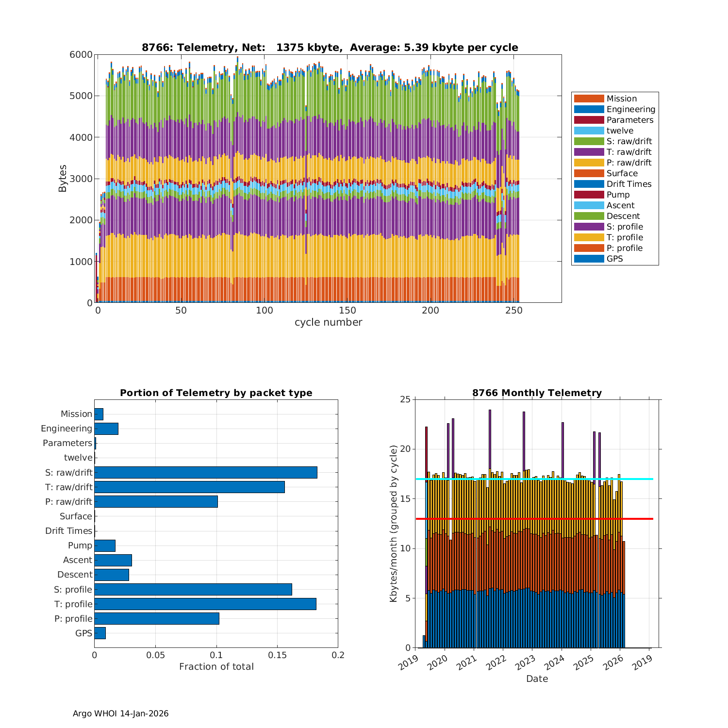Select the GPS legend color swatch
This screenshot has width=728, height=728.
pyautogui.click(x=589, y=259)
